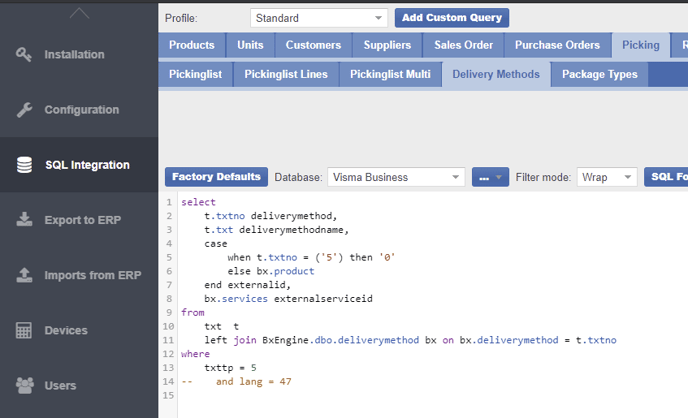Click 'externalserviceid' on line 8

coord(323,299)
